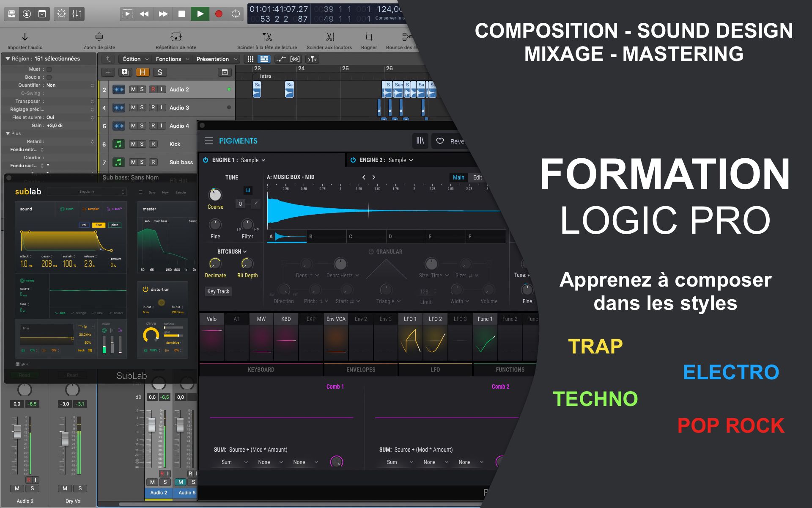This screenshot has height=508, width=812.
Task: Select the Env VCA modulation tab
Action: (336, 319)
